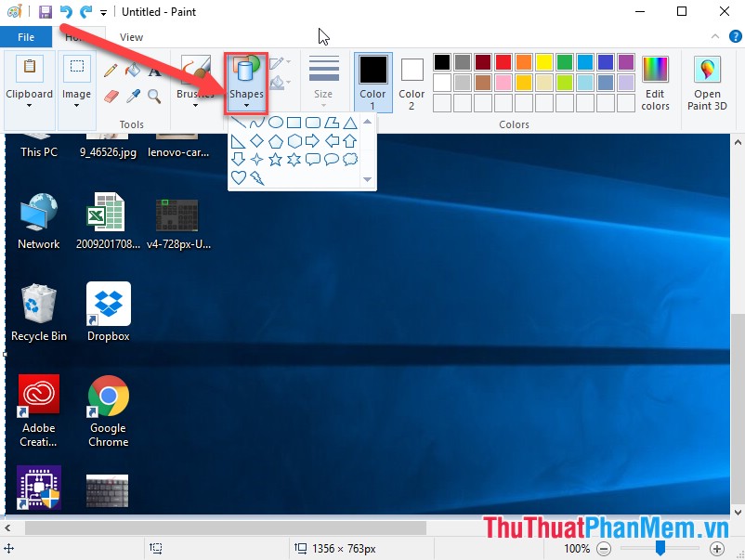Switch to the View tab
745x560 pixels.
(x=131, y=36)
